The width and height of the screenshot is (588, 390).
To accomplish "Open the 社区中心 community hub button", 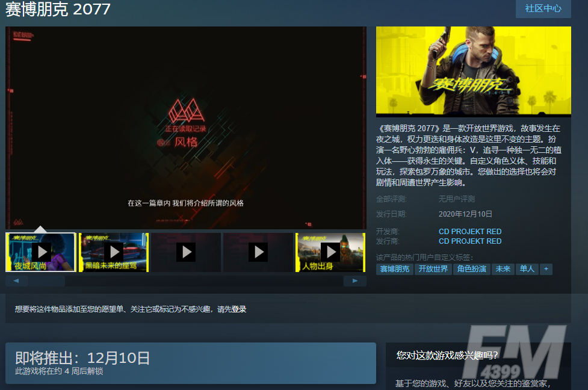I will 543,8.
